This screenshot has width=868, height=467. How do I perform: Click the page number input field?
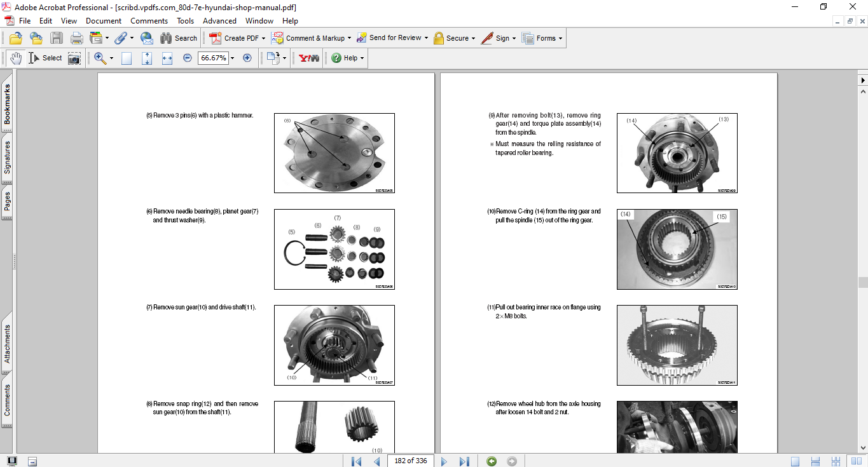tap(410, 461)
